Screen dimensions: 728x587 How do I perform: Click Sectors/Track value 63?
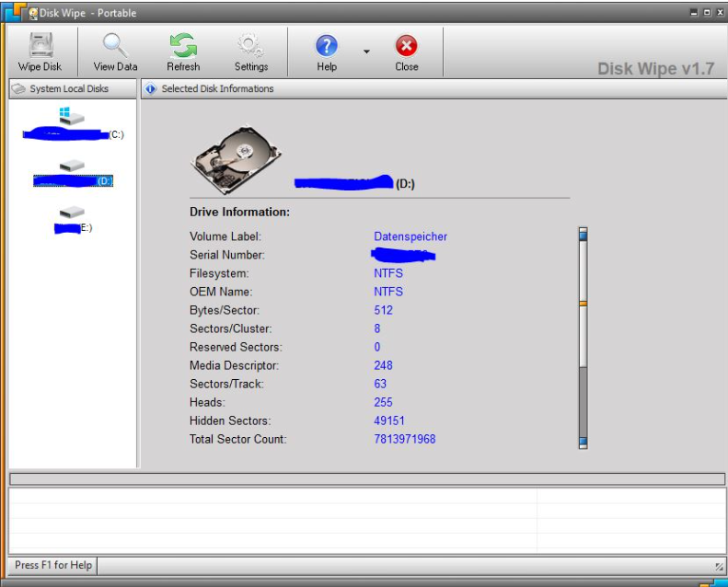[x=380, y=384]
